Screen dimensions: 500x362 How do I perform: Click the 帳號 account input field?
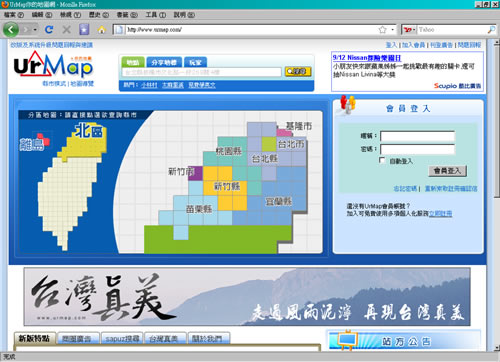417,136
